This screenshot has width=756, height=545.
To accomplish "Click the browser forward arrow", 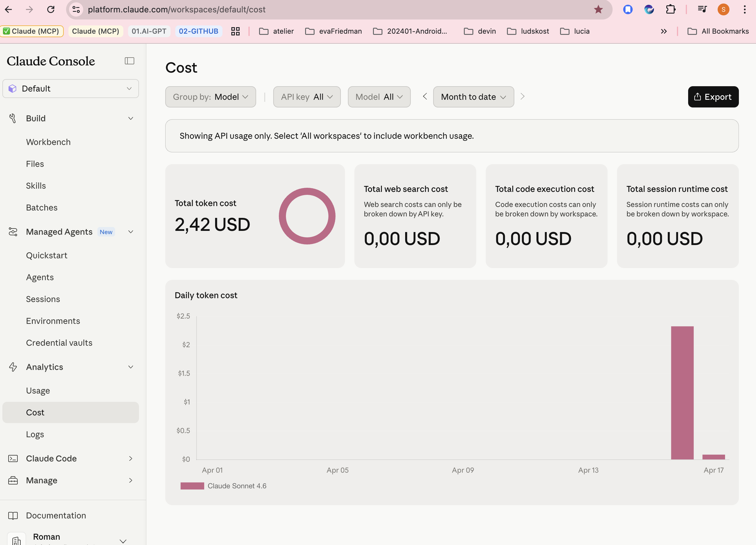I will pos(30,9).
